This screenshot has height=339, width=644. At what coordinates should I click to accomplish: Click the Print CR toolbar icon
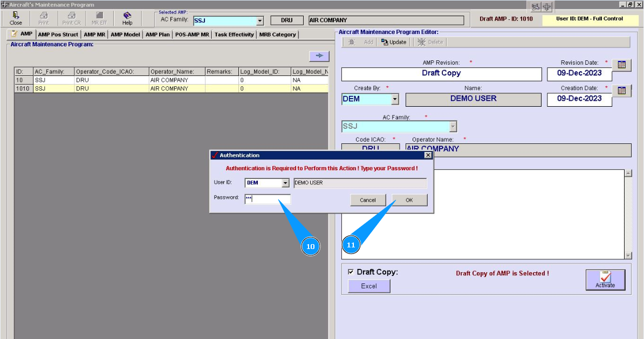tap(71, 18)
